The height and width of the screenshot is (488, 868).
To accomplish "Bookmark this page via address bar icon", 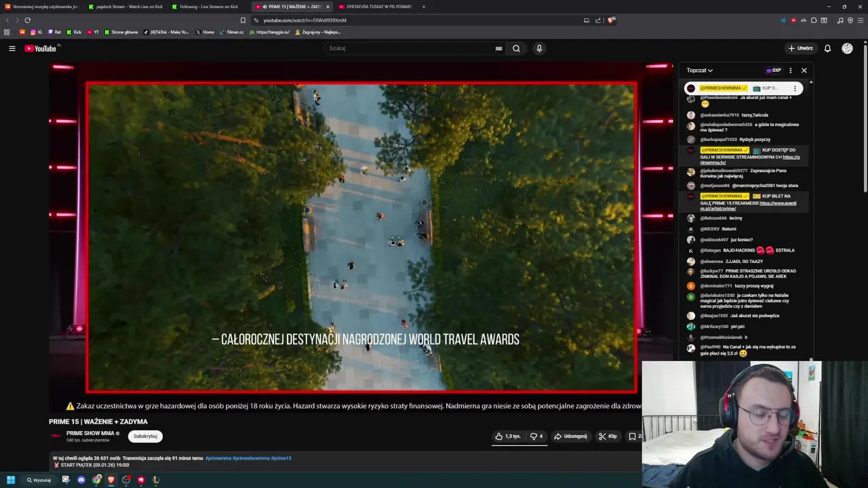I will pyautogui.click(x=243, y=20).
